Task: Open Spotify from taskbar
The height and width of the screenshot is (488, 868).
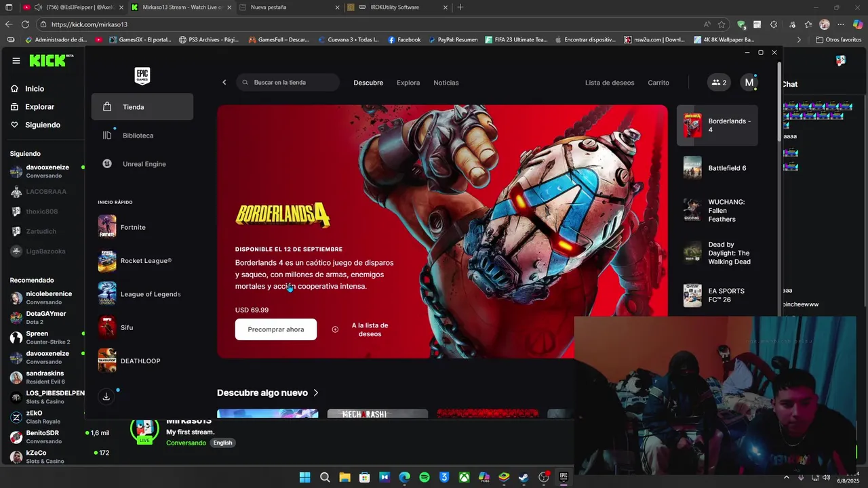Action: tap(425, 477)
